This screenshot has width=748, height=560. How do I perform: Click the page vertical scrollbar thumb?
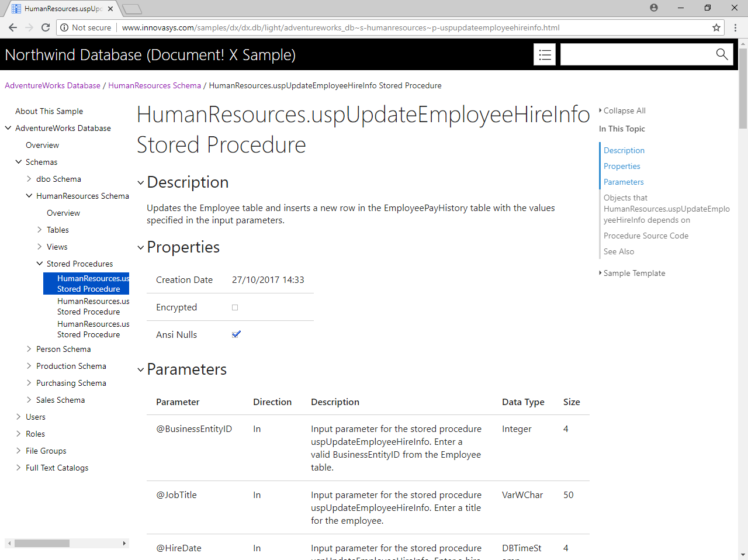click(x=743, y=88)
